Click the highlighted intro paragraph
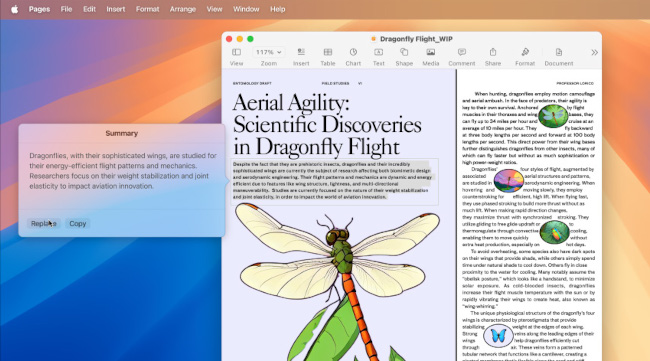Screen dimensions: 650x361 tap(332, 180)
